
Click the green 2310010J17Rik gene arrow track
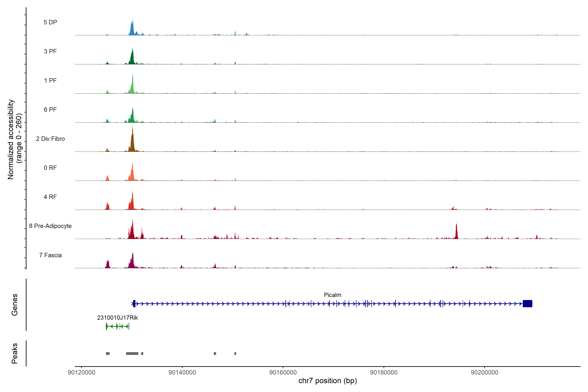pyautogui.click(x=117, y=326)
